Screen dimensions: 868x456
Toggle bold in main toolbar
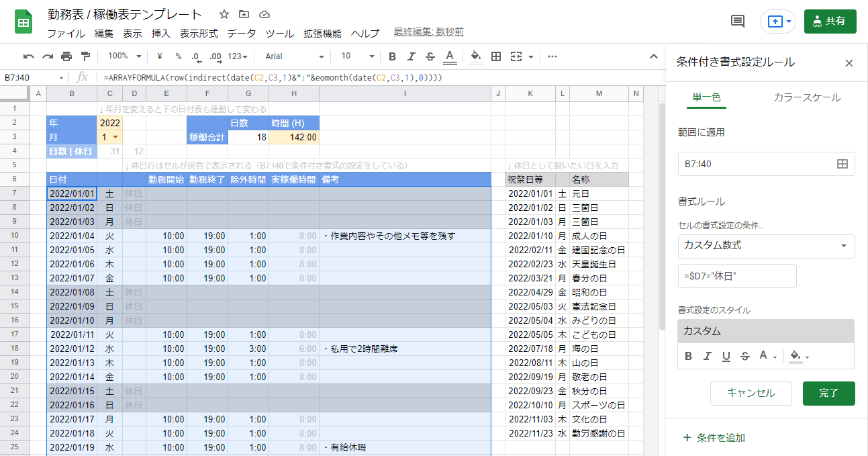(393, 56)
